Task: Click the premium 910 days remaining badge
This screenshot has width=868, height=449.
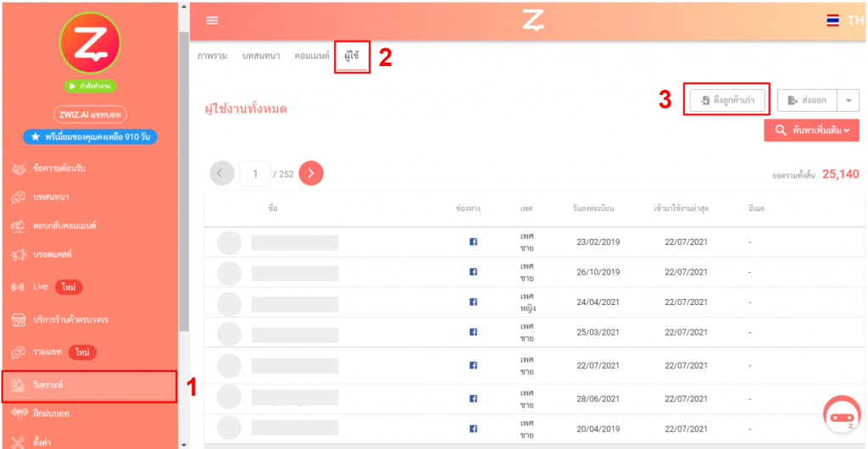Action: [x=90, y=136]
